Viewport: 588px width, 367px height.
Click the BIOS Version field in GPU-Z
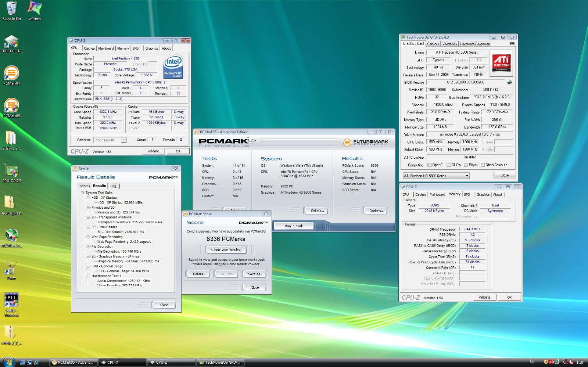466,82
